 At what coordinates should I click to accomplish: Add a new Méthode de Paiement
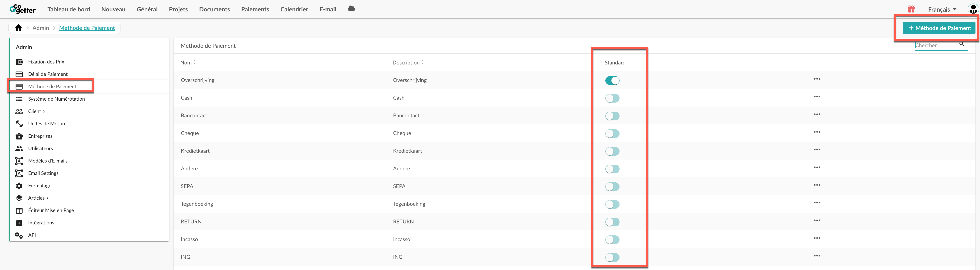939,28
